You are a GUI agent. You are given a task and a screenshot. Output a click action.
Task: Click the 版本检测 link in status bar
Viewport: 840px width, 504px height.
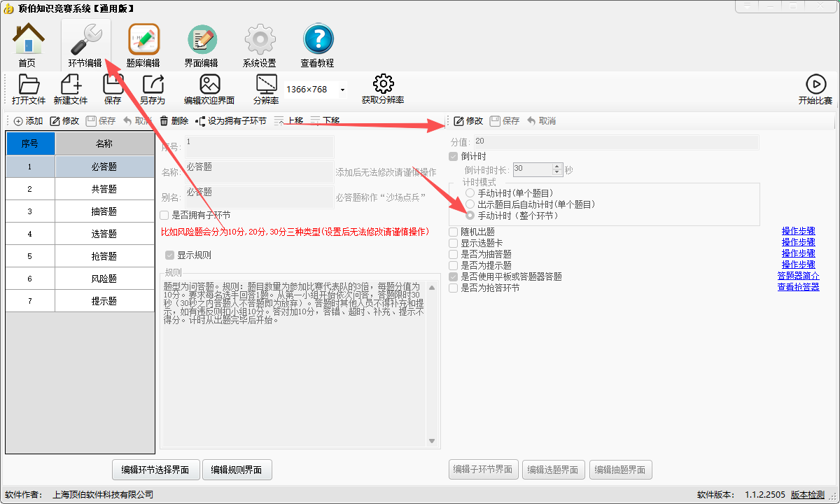tap(808, 495)
